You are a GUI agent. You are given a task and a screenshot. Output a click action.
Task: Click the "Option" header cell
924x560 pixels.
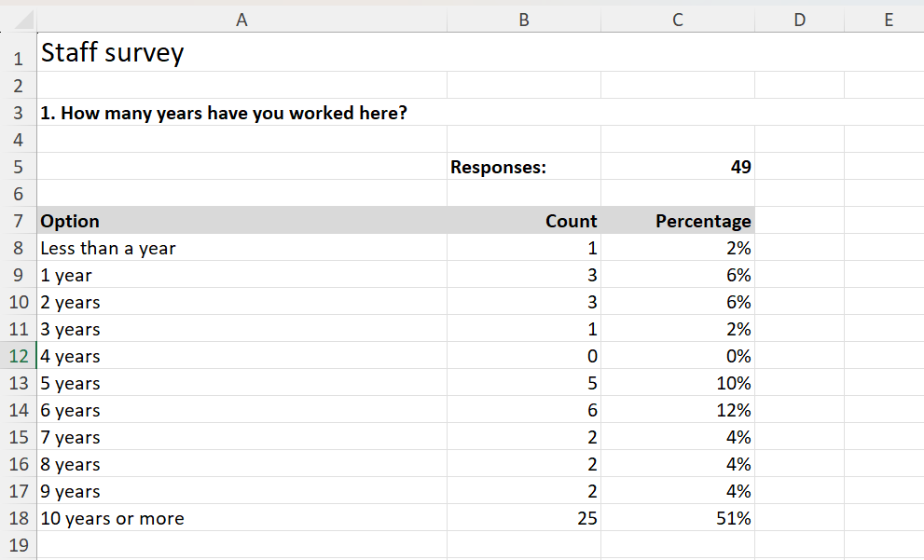click(x=70, y=222)
